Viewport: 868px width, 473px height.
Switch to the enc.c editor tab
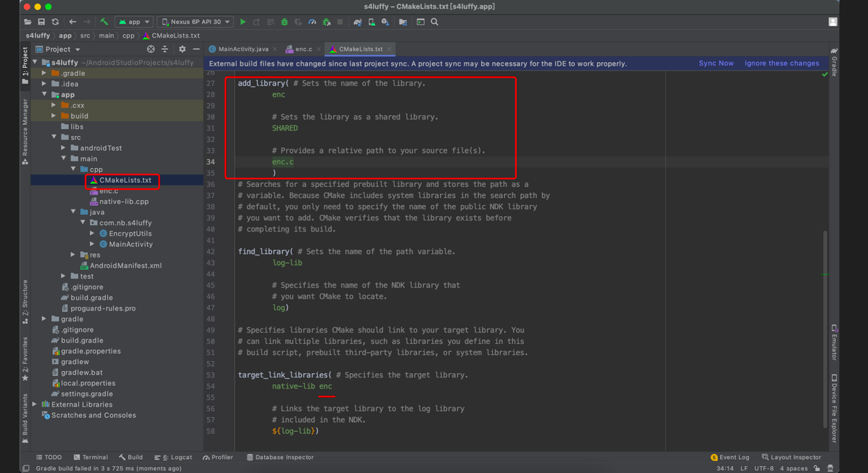[303, 50]
